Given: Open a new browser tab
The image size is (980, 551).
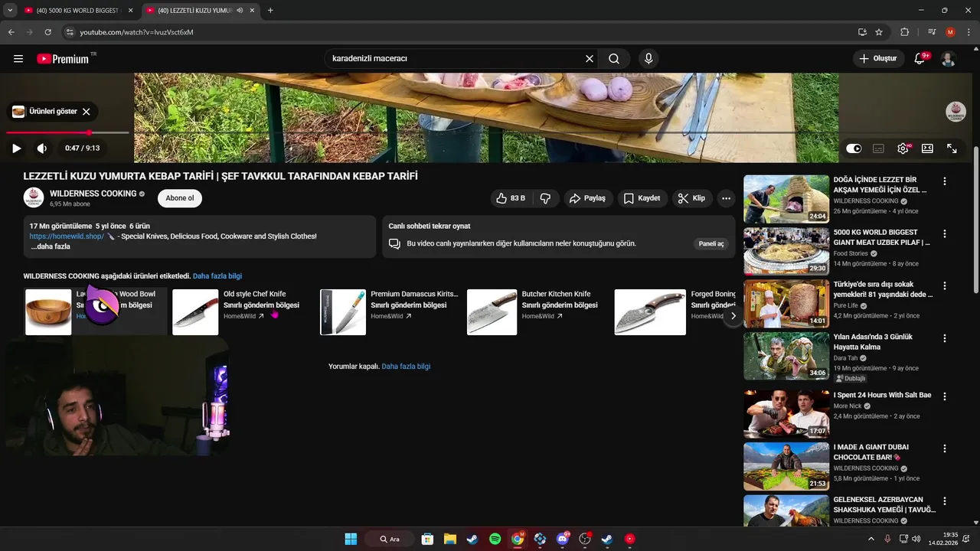Looking at the screenshot, I should (x=270, y=11).
